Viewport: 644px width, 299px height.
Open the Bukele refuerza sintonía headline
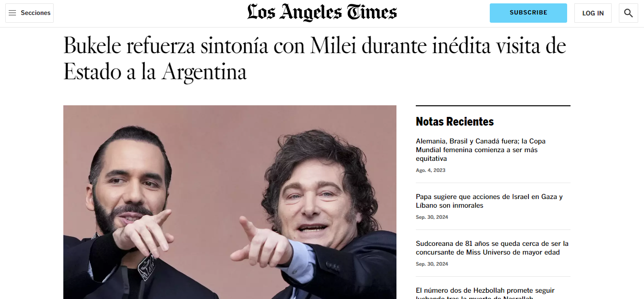(x=315, y=59)
